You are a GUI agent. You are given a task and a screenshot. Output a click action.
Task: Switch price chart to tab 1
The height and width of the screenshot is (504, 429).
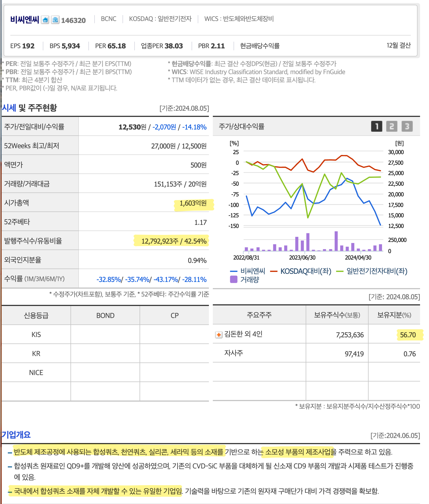pos(376,126)
